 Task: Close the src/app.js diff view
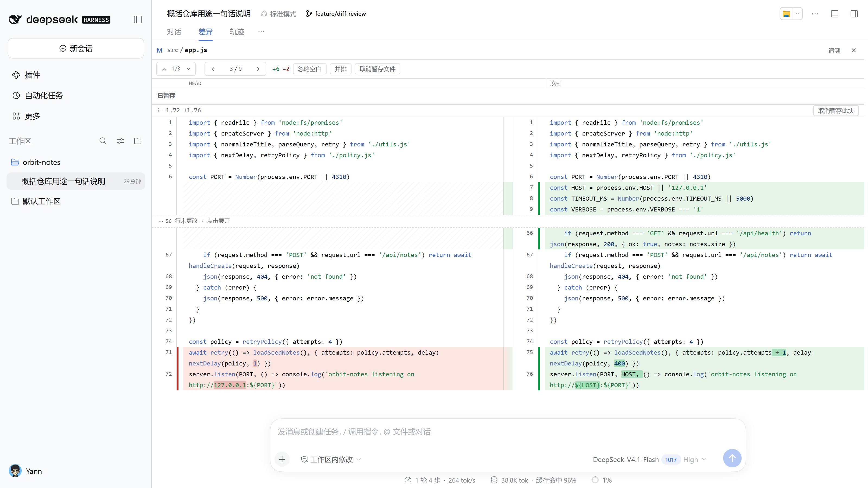point(854,50)
